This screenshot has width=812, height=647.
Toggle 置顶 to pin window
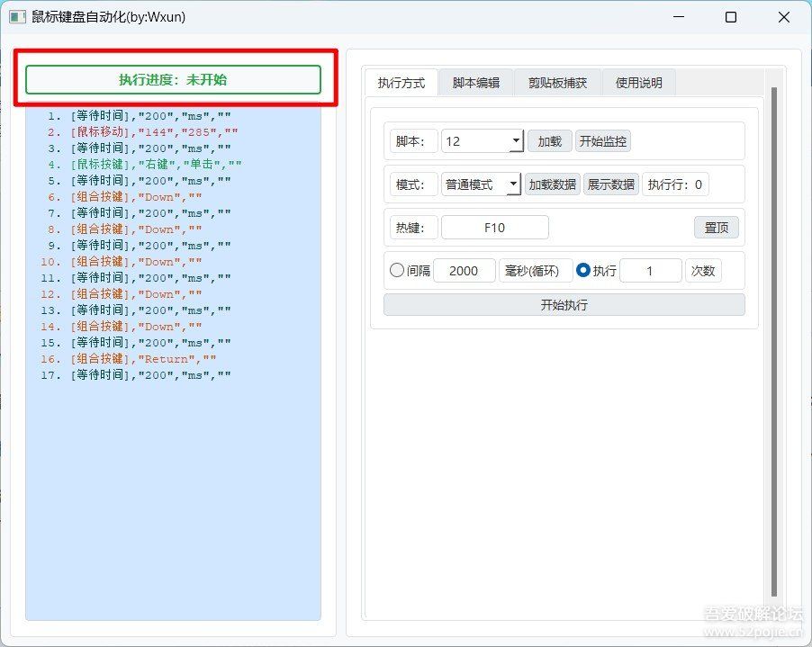[716, 228]
